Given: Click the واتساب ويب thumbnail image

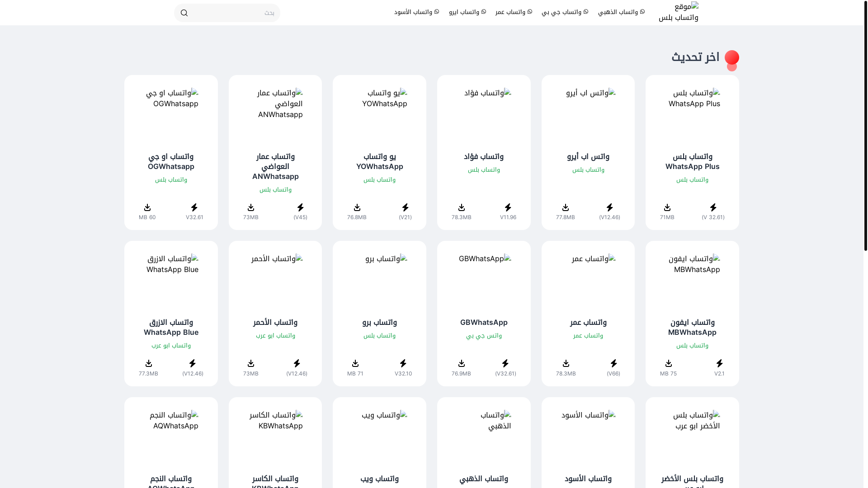Looking at the screenshot, I should pyautogui.click(x=379, y=438).
